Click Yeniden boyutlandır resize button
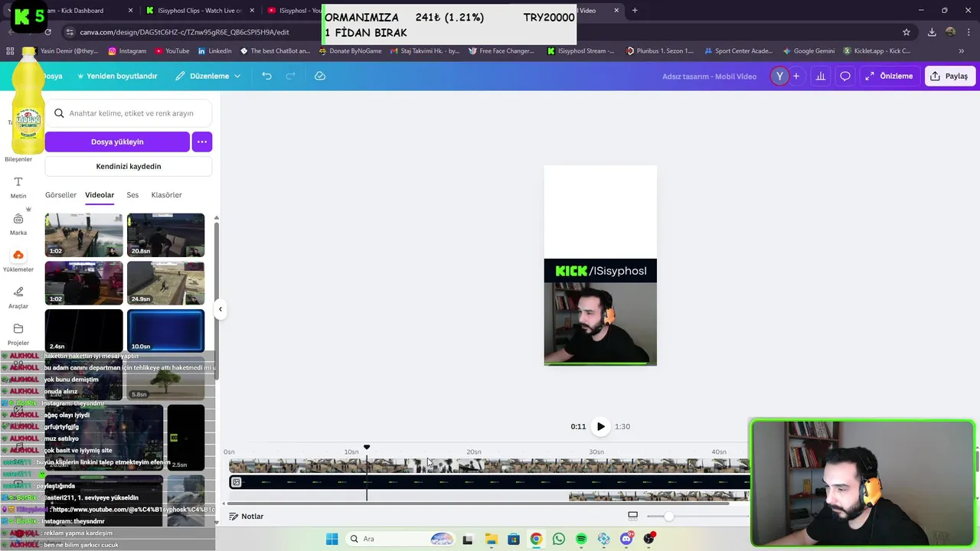The image size is (980, 551). [x=117, y=76]
